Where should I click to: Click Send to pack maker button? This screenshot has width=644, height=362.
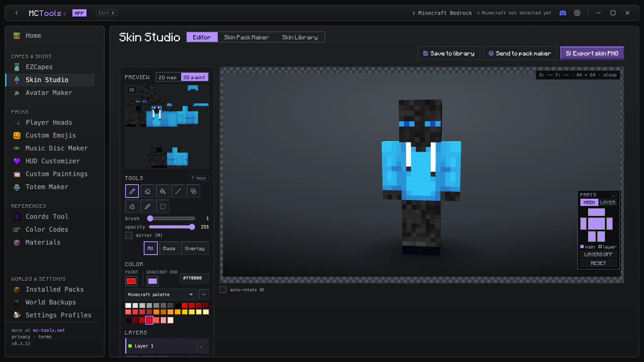[x=520, y=53]
